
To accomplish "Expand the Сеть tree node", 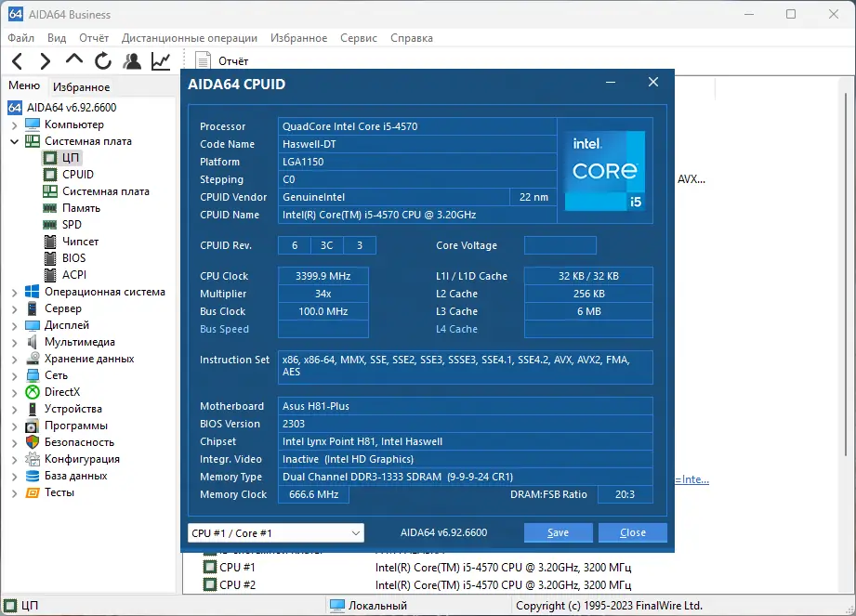I will tap(14, 376).
